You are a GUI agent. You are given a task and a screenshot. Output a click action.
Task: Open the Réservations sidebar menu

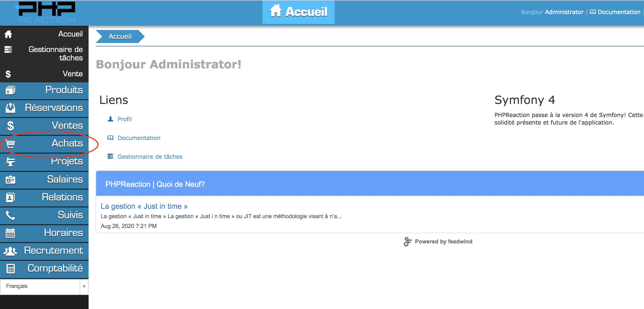tap(53, 108)
